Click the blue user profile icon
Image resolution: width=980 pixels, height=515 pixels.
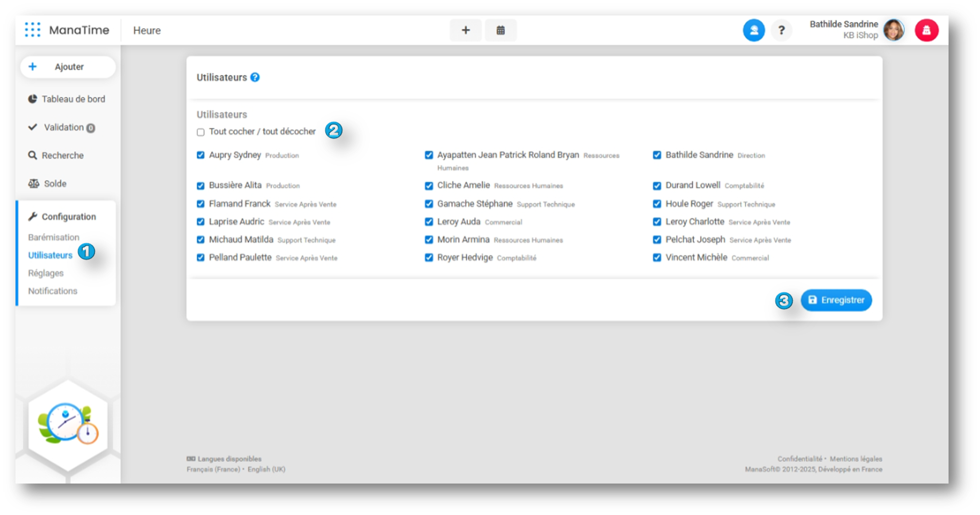point(754,30)
